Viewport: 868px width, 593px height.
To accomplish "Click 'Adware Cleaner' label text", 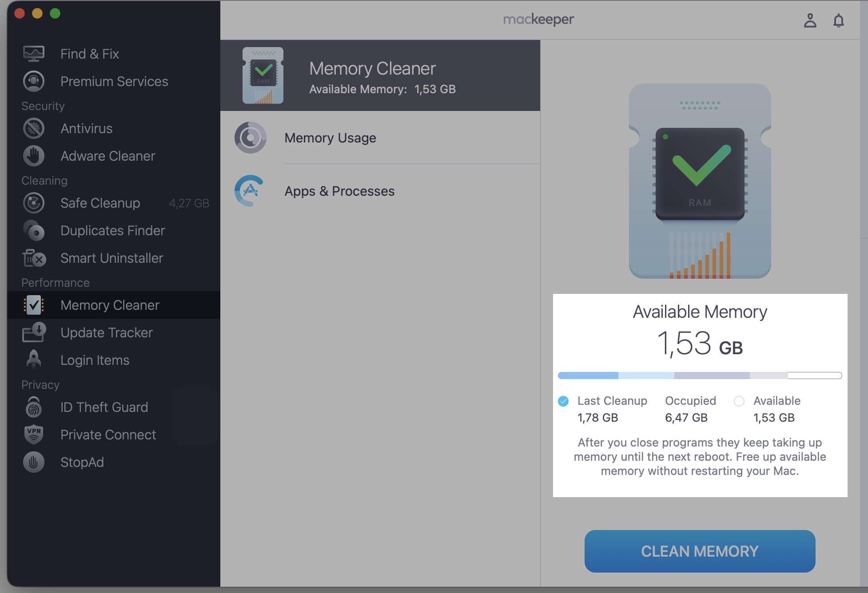I will 108,156.
